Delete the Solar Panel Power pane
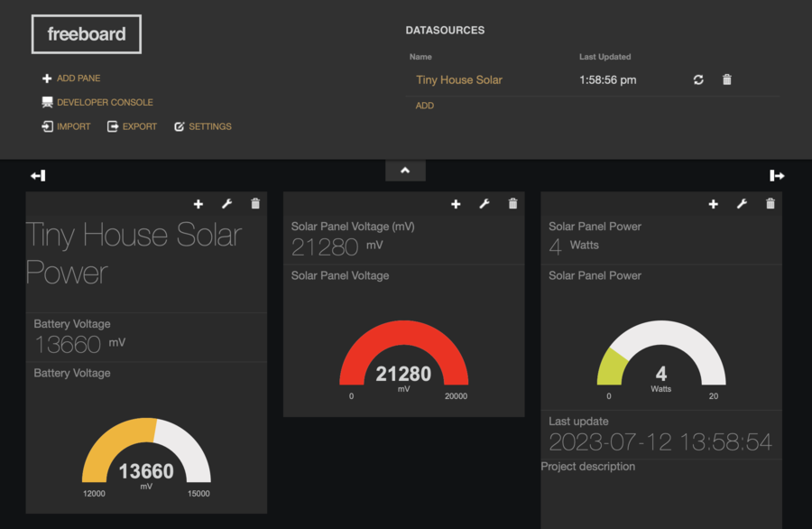The height and width of the screenshot is (529, 812). 770,204
